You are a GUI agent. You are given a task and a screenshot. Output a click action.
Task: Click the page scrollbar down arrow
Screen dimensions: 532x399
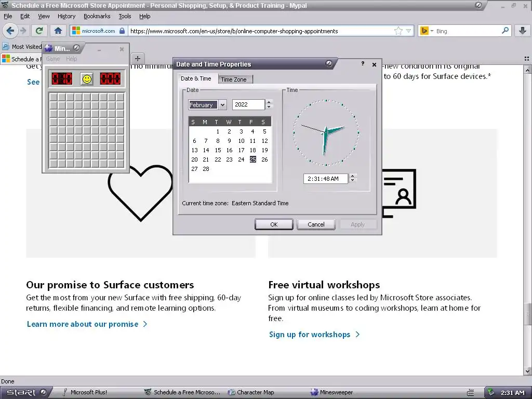coord(528,371)
